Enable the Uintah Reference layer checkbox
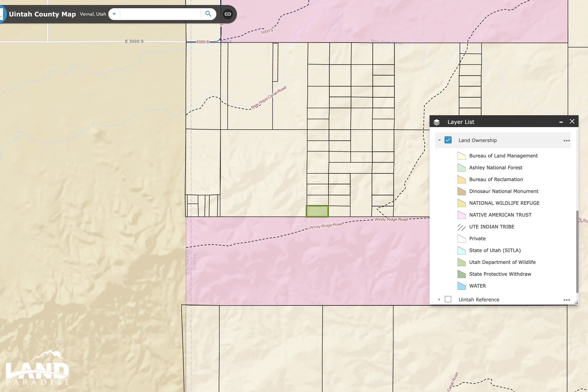588x392 pixels. 448,299
